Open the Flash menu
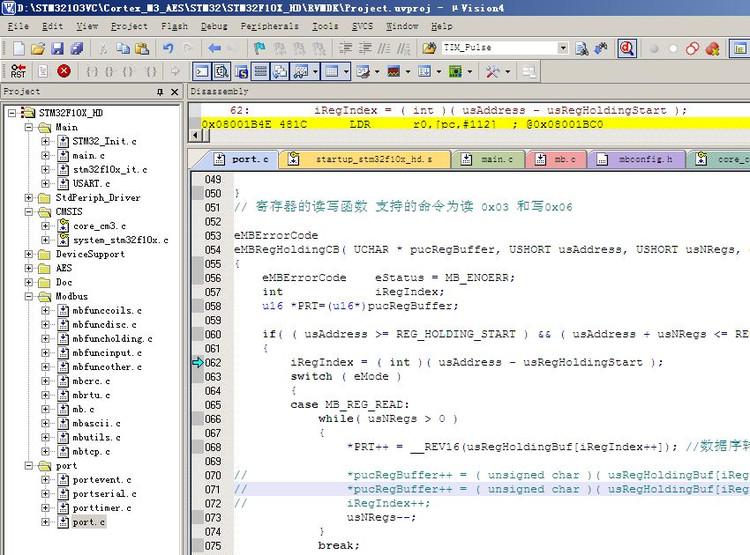Viewport: 750px width, 555px height. click(x=174, y=26)
